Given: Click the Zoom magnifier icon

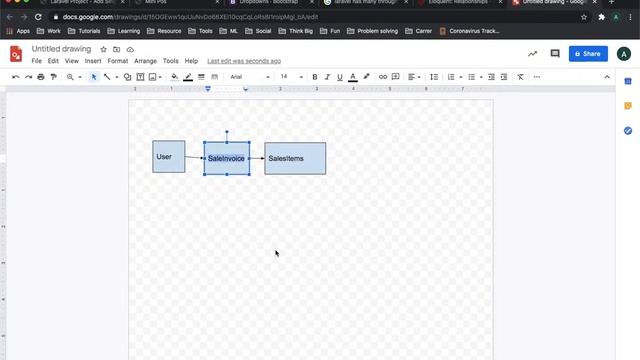Looking at the screenshot, I should (x=70, y=77).
